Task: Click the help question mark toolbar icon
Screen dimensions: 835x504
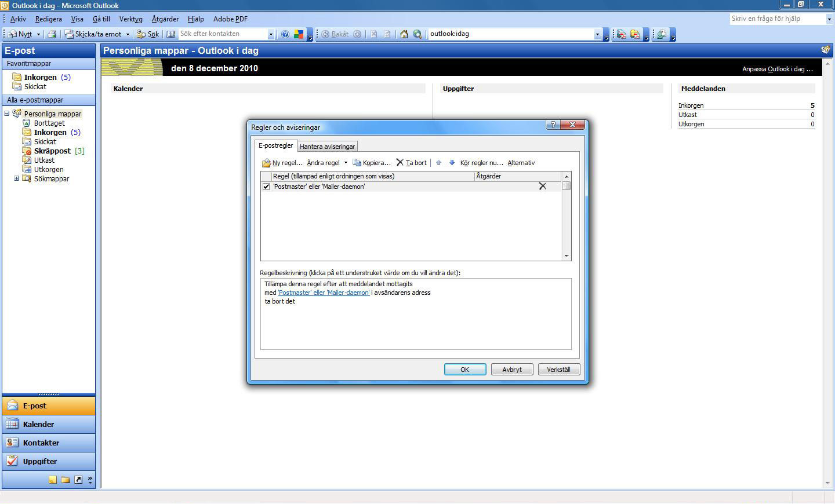Action: point(285,34)
